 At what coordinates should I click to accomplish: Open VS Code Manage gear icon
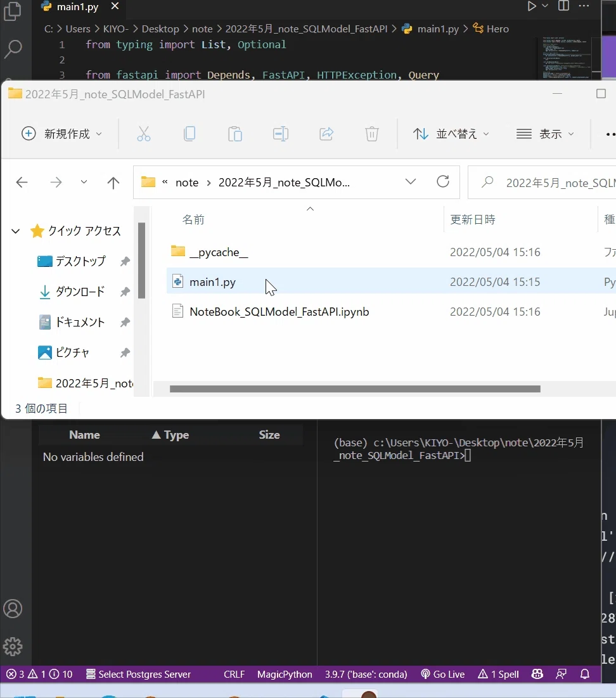pos(13,647)
